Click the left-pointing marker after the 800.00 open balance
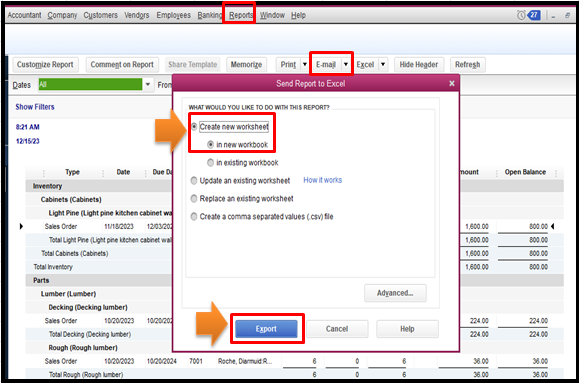 click(x=553, y=226)
